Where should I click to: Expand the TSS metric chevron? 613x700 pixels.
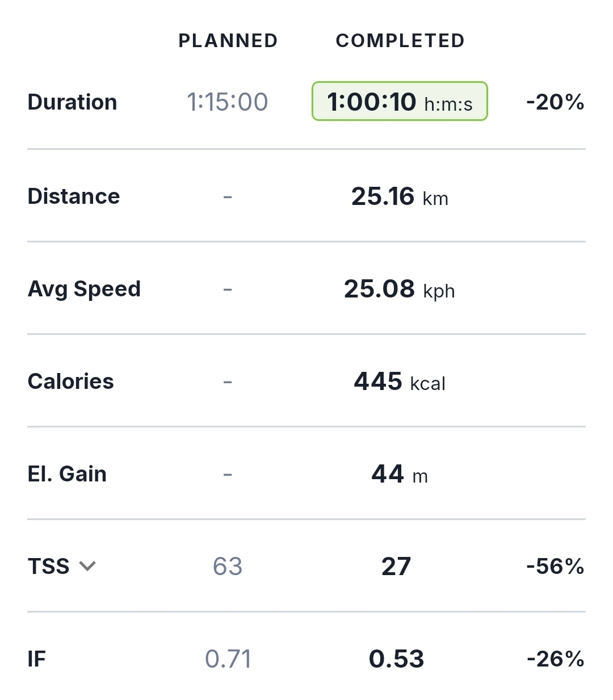(x=87, y=566)
